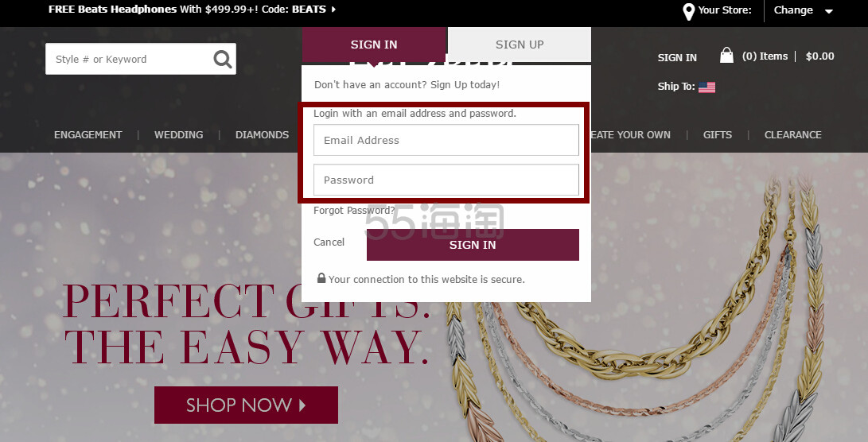Open the Forgot Password link

click(x=354, y=210)
